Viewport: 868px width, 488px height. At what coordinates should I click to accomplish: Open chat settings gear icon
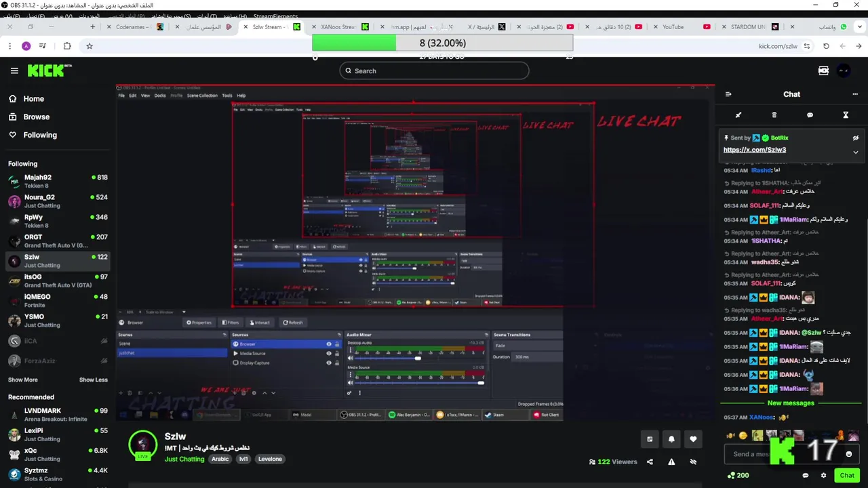pyautogui.click(x=824, y=475)
